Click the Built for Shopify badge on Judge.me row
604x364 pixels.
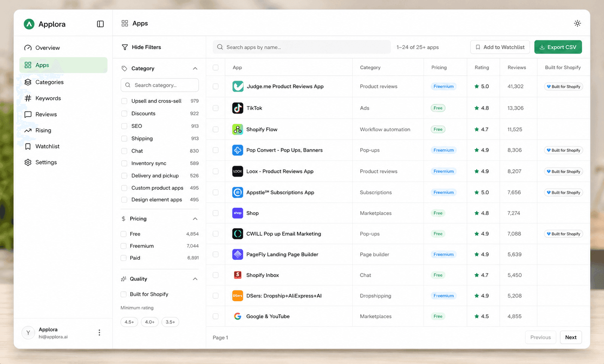pyautogui.click(x=563, y=87)
